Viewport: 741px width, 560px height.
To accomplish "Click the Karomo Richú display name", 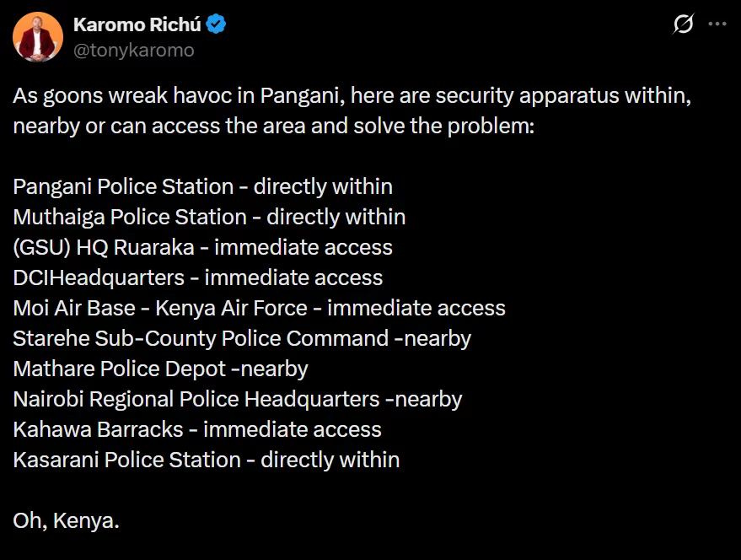I will click(137, 24).
